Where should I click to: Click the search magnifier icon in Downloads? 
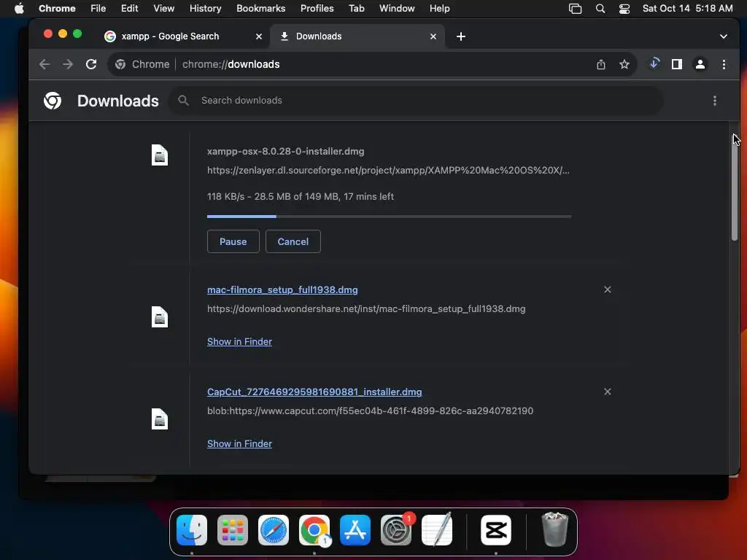pos(183,101)
